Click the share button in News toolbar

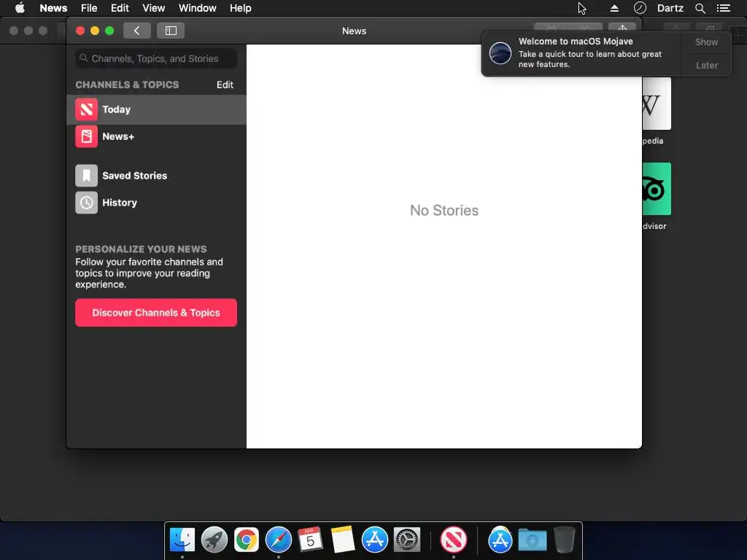click(x=622, y=27)
